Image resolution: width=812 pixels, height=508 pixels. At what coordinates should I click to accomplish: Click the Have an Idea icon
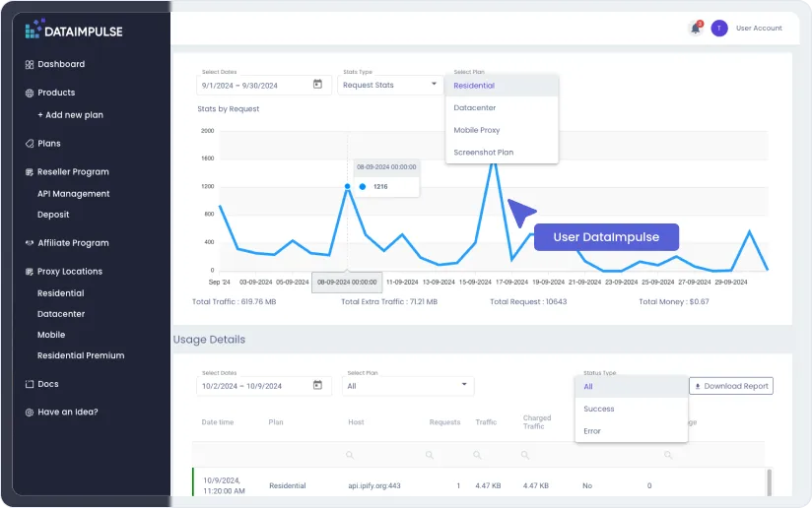(30, 413)
